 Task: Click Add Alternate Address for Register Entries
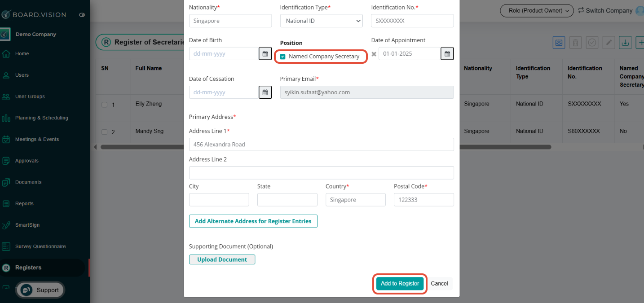[253, 221]
